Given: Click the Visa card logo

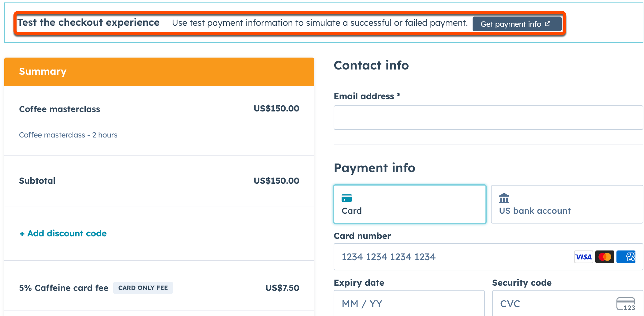Looking at the screenshot, I should (583, 257).
